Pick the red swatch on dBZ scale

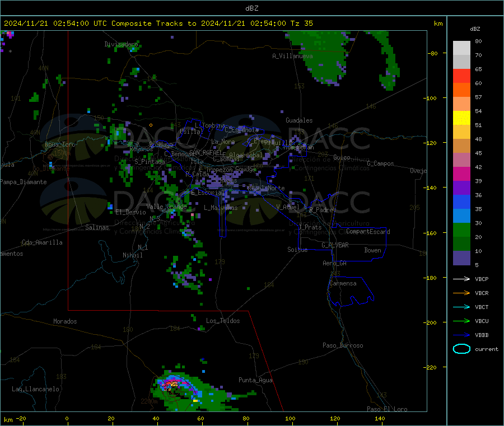461,76
